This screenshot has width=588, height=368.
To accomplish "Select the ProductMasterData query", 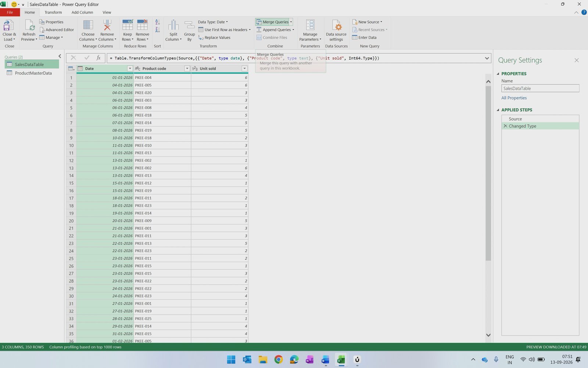I will 32,73.
